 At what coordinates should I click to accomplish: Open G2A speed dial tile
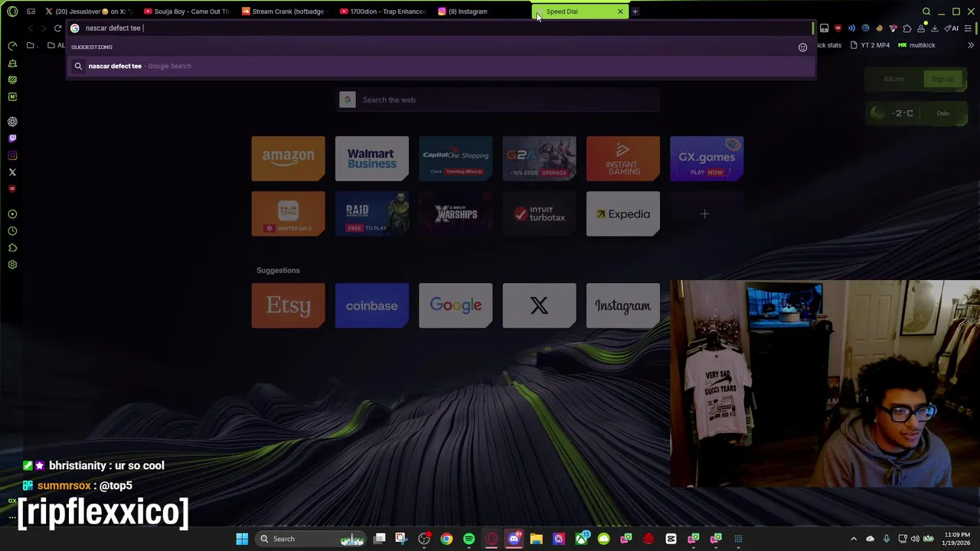pyautogui.click(x=539, y=158)
